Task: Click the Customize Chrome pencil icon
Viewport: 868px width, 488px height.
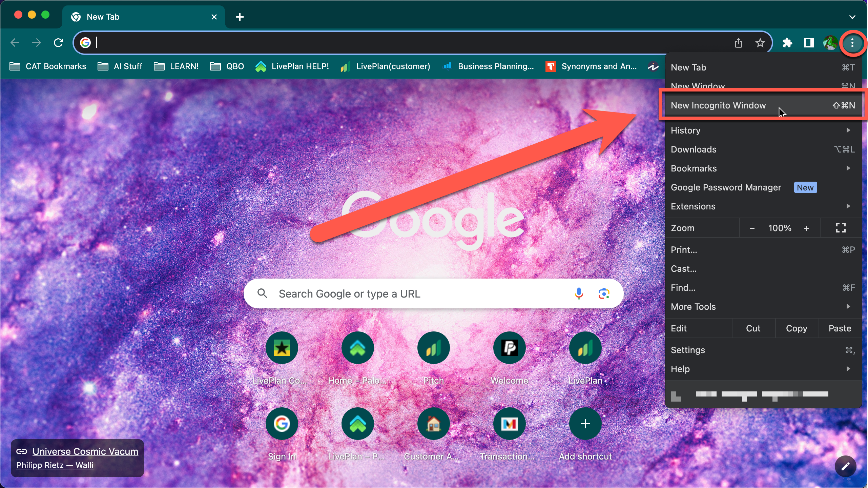Action: point(845,466)
